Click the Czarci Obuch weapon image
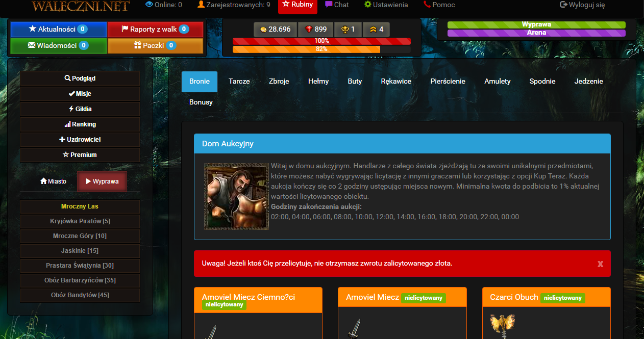The height and width of the screenshot is (339, 644). 502,326
